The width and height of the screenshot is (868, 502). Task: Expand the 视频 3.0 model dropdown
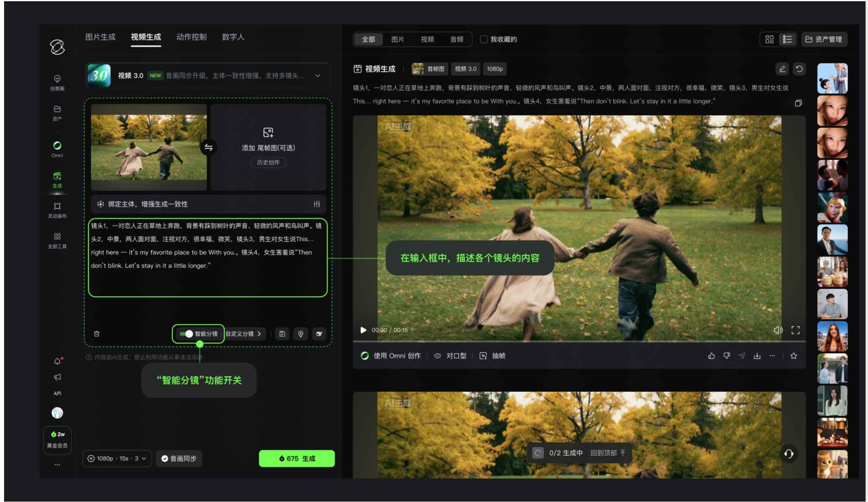click(318, 76)
